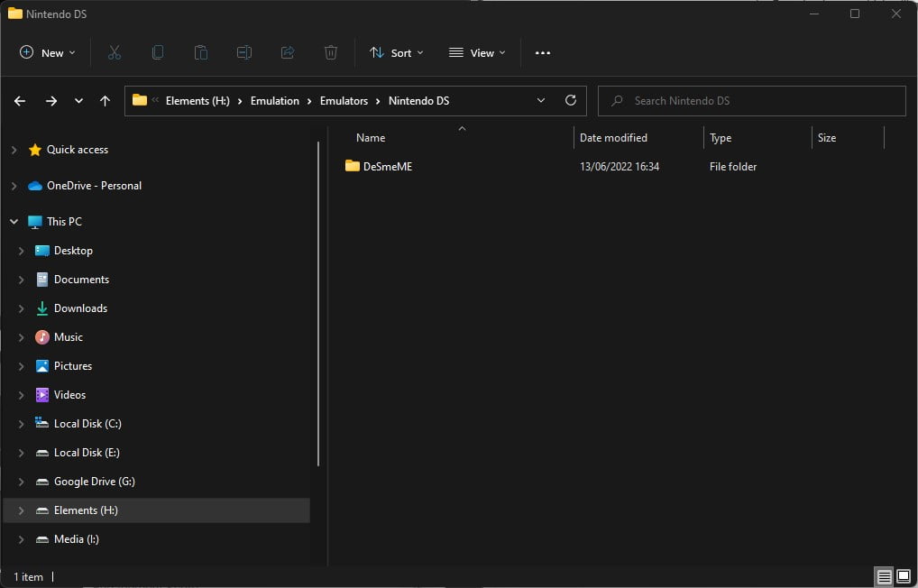The image size is (918, 588).
Task: Open address bar history dropdown
Action: pos(541,101)
